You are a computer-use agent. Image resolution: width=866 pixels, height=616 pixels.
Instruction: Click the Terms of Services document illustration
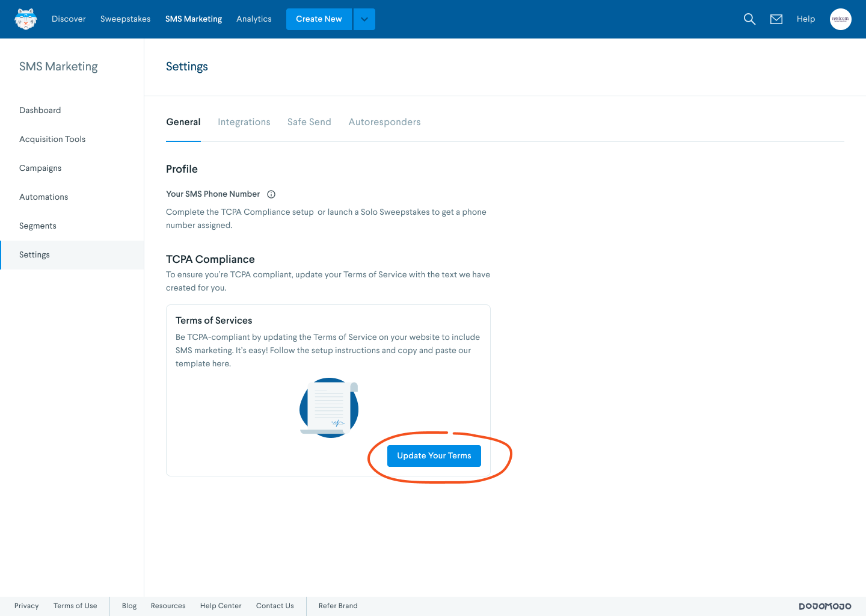click(x=329, y=407)
